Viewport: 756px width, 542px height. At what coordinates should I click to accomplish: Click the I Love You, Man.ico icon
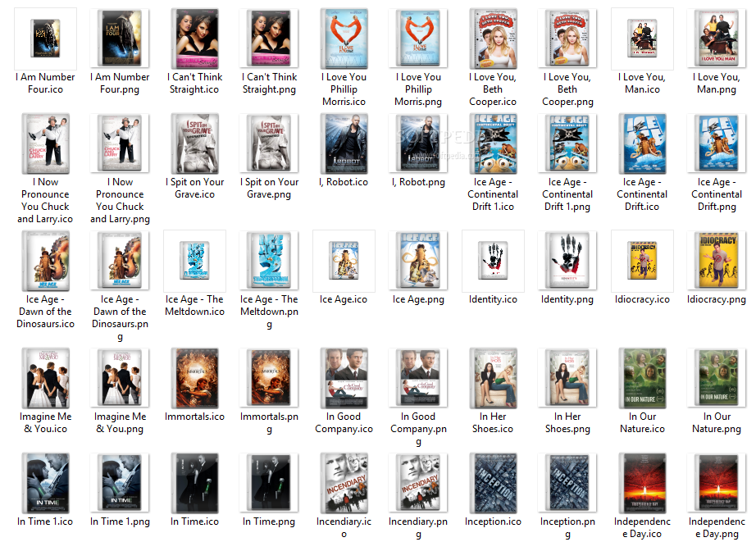642,39
